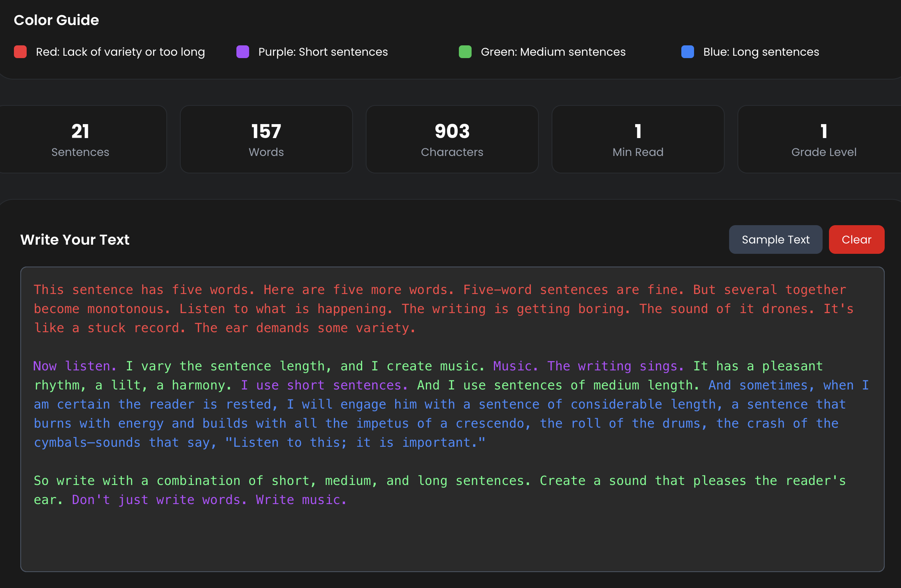Viewport: 901px width, 588px height.
Task: Click the purple short sentences swatch
Action: click(x=243, y=52)
